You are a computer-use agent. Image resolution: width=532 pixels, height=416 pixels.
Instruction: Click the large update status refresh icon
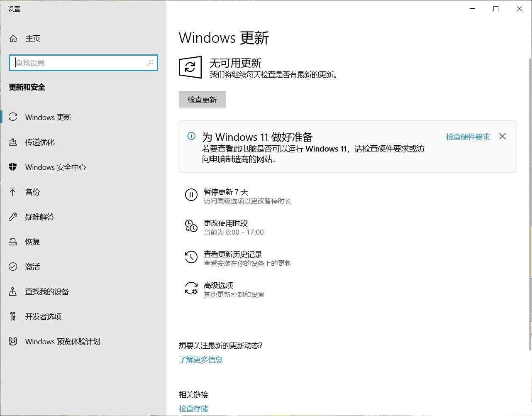190,67
